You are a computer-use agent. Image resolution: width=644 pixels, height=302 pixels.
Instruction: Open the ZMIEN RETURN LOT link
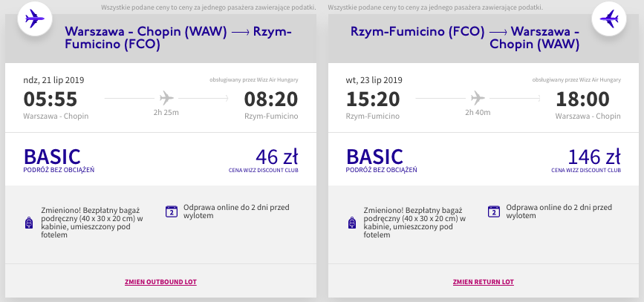484,282
